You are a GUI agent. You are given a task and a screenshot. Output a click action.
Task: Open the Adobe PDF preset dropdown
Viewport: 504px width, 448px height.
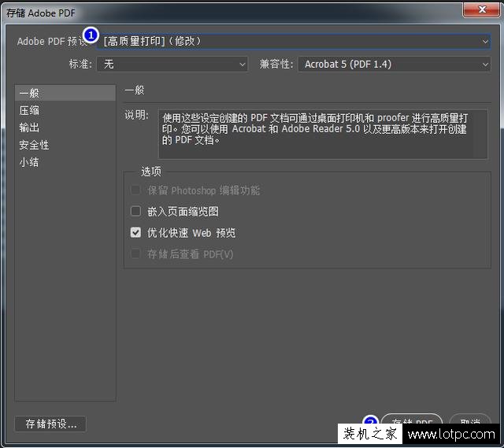(x=294, y=42)
